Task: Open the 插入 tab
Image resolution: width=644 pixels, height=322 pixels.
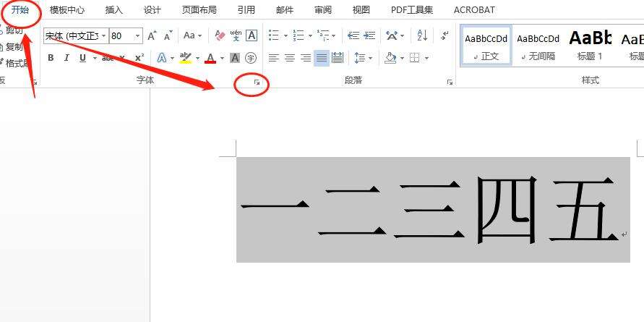Action: pos(114,10)
